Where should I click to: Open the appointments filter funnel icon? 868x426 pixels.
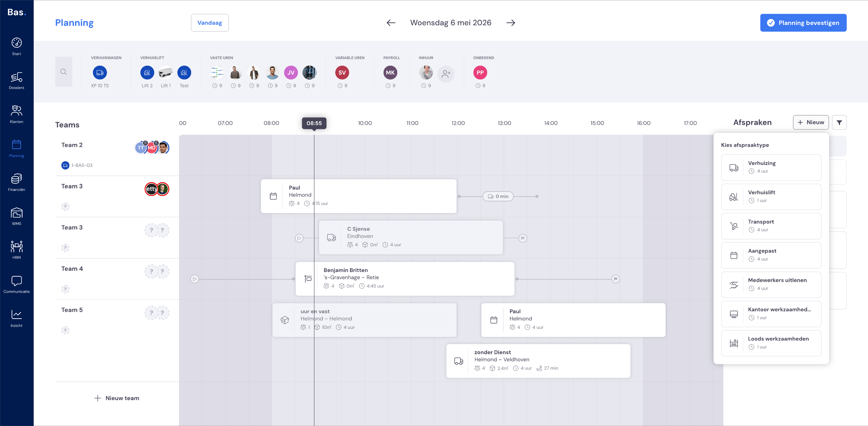coord(839,122)
